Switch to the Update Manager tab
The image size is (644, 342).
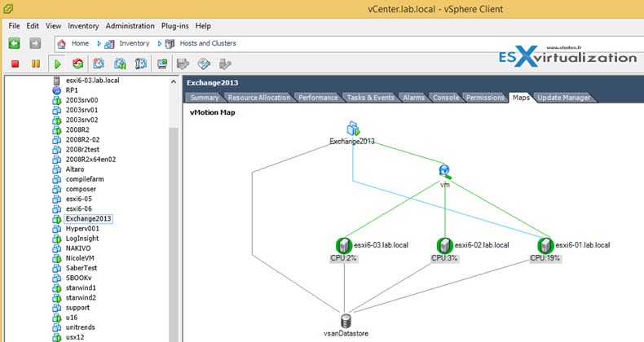pos(564,98)
